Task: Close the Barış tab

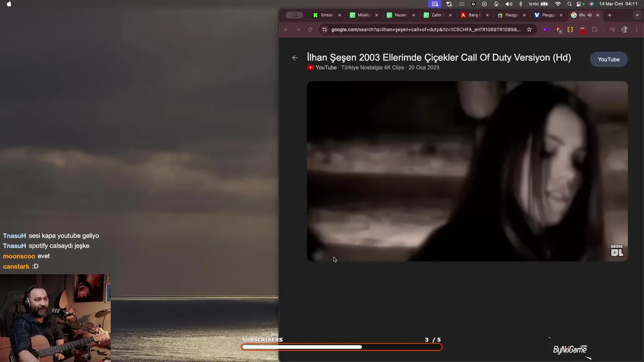Action: click(487, 15)
